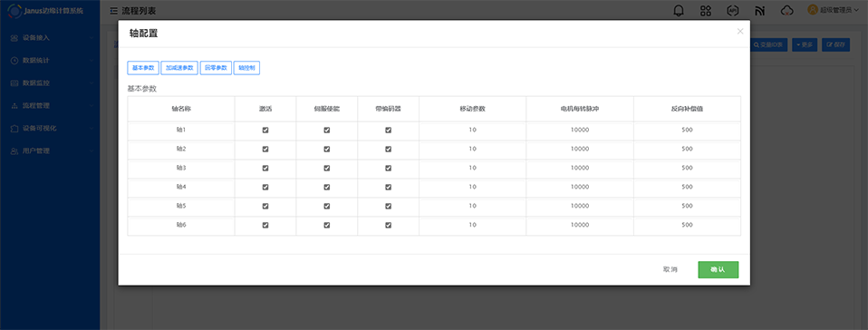Click the 超级管理员 user avatar icon
The height and width of the screenshot is (330, 868).
[x=813, y=9]
